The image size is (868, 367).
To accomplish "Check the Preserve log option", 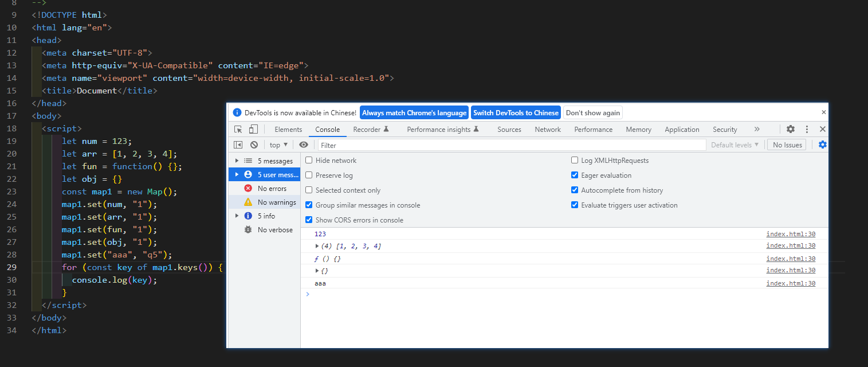I will pos(309,175).
